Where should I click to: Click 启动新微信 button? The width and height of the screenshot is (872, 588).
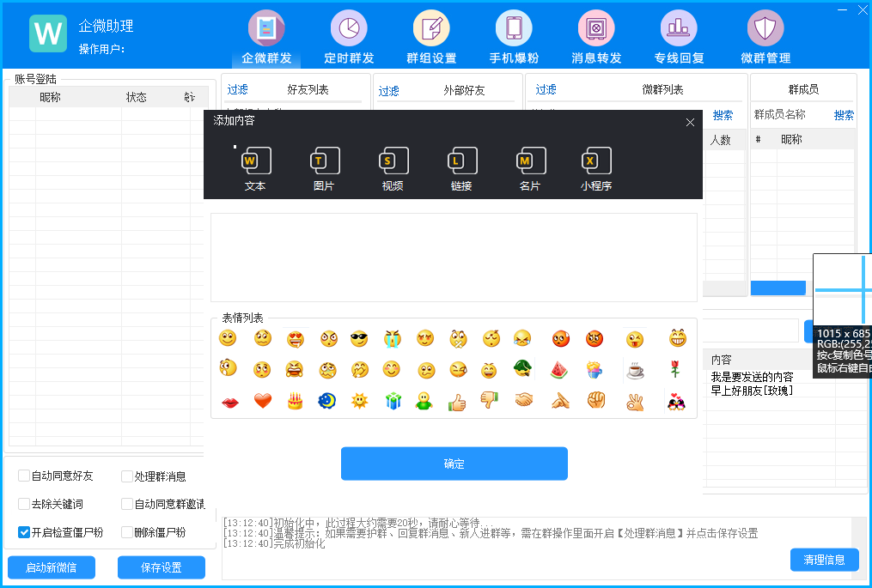[x=52, y=567]
